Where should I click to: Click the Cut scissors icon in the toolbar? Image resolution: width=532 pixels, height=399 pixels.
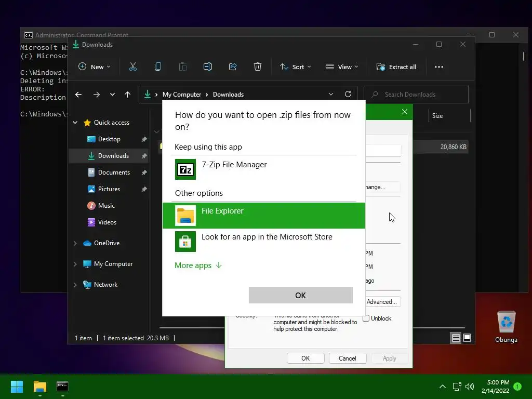pos(132,67)
